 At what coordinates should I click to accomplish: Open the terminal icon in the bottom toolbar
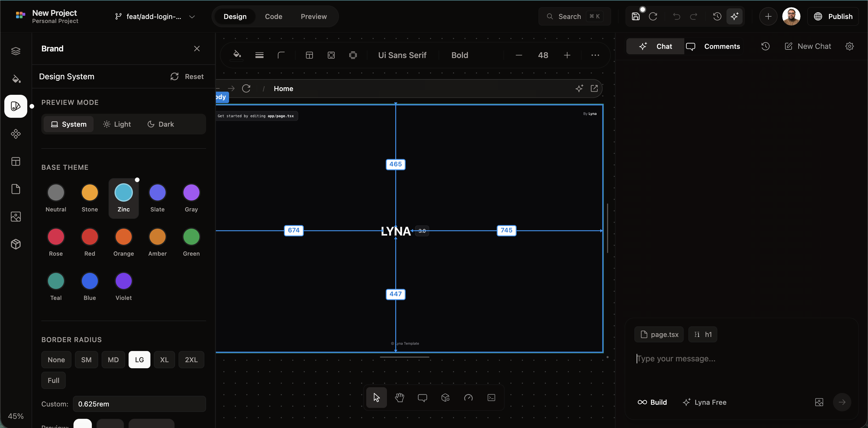[491, 398]
